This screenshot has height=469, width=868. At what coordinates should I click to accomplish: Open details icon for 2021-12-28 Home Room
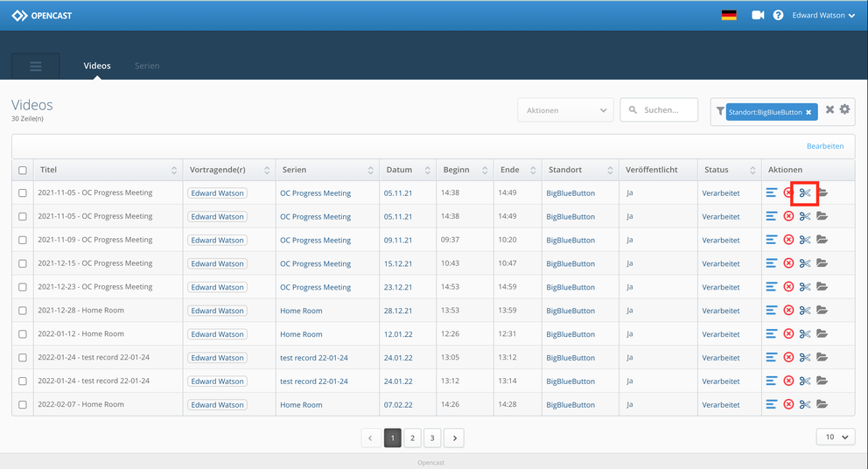pyautogui.click(x=772, y=311)
